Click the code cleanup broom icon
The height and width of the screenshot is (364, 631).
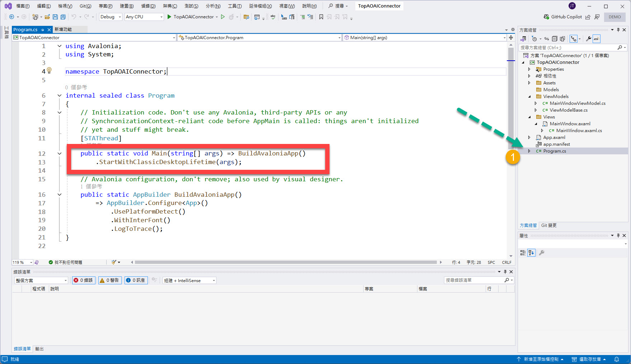point(114,262)
